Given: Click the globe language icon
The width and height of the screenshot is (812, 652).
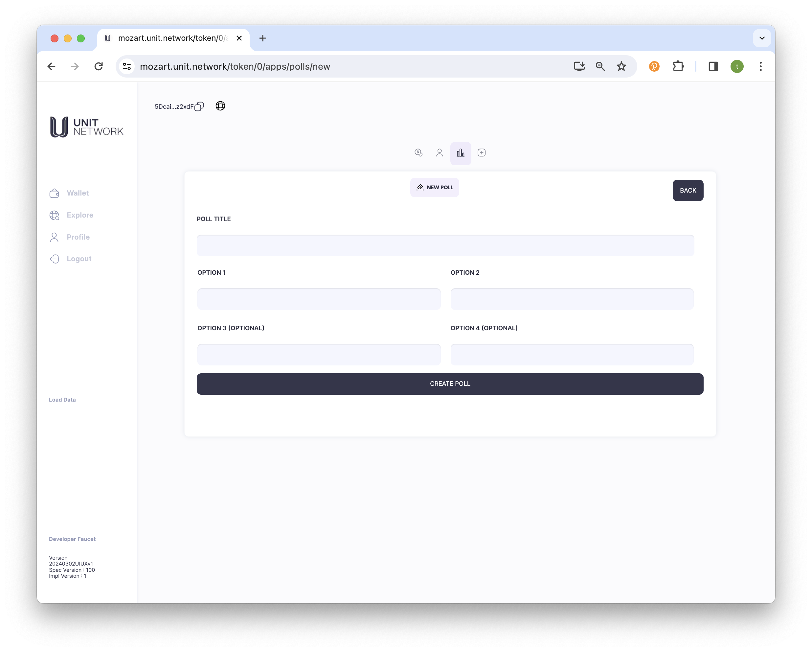Looking at the screenshot, I should (x=220, y=106).
